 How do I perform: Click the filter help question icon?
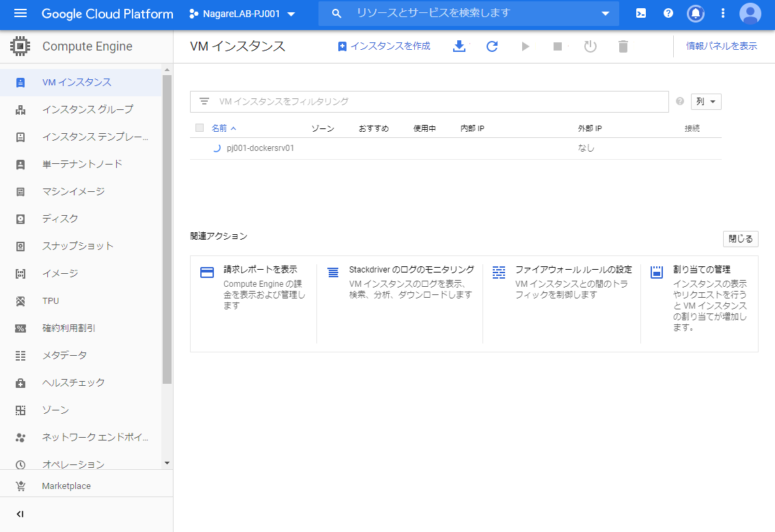680,101
